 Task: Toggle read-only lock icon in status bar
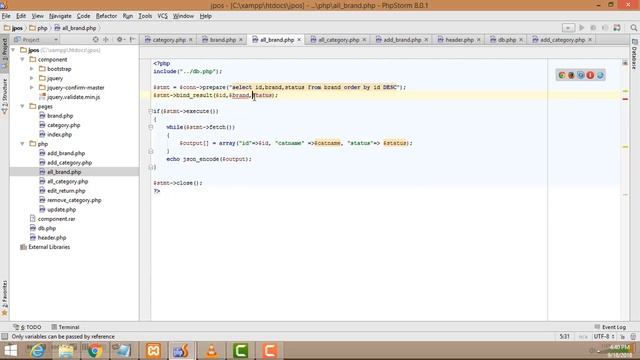pyautogui.click(x=622, y=337)
